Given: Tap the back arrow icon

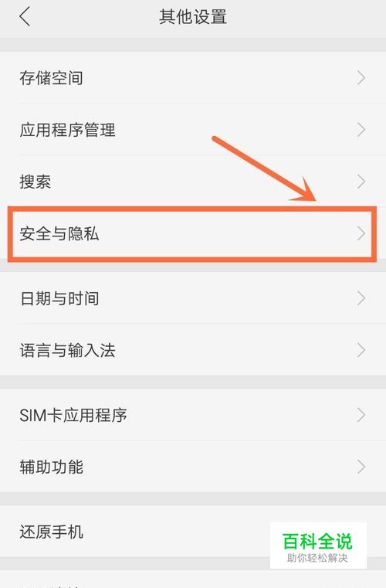Looking at the screenshot, I should (25, 17).
